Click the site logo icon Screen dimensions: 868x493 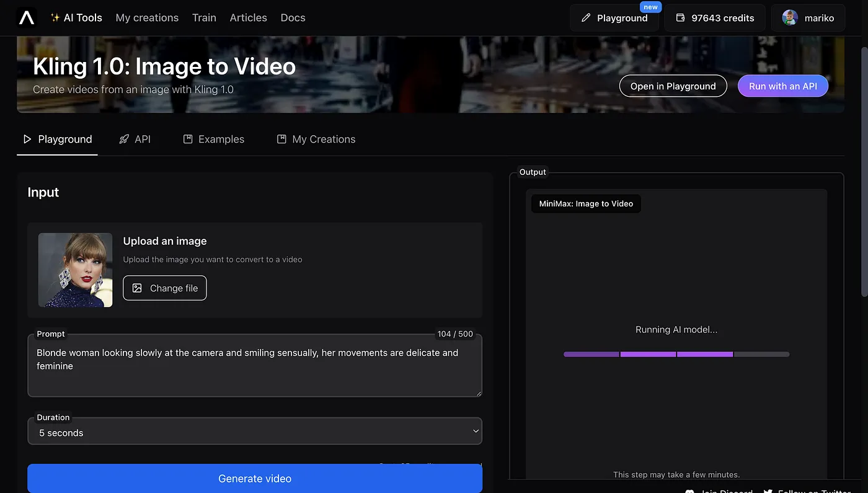[x=27, y=18]
